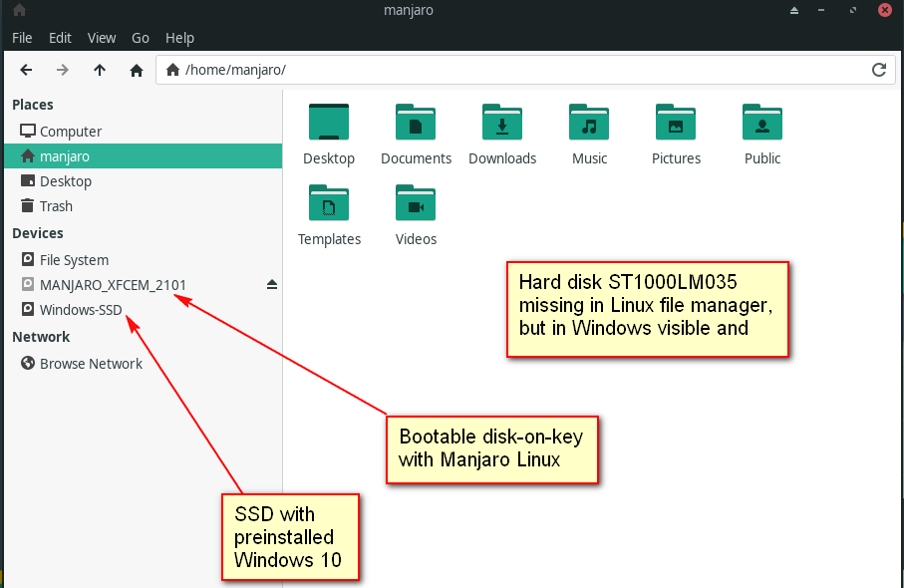Open the Downloads folder
The height and width of the screenshot is (588, 904).
click(502, 125)
